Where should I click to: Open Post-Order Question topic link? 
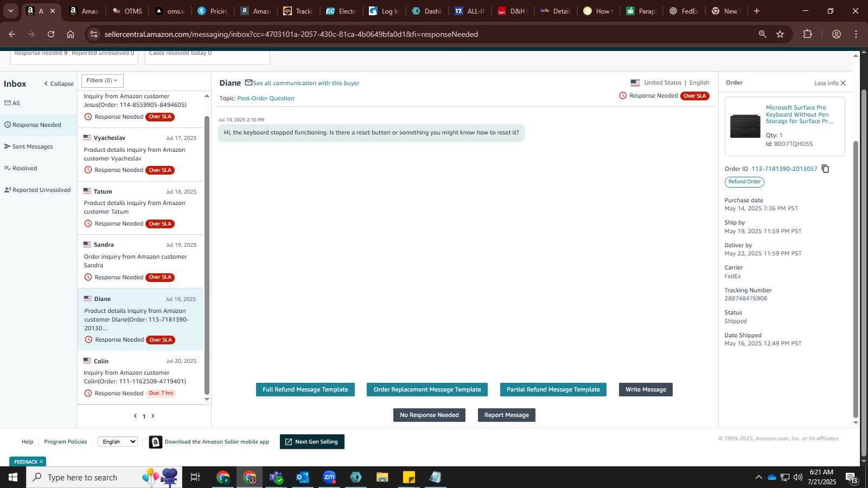click(266, 98)
